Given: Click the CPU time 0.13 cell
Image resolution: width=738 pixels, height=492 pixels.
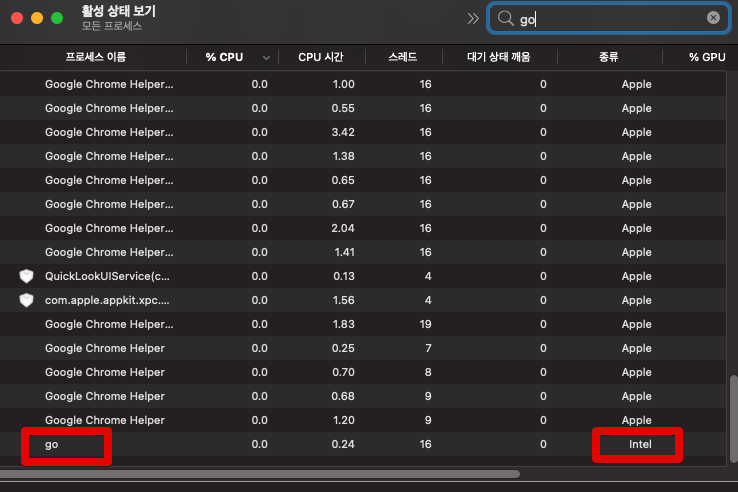Looking at the screenshot, I should (x=344, y=276).
